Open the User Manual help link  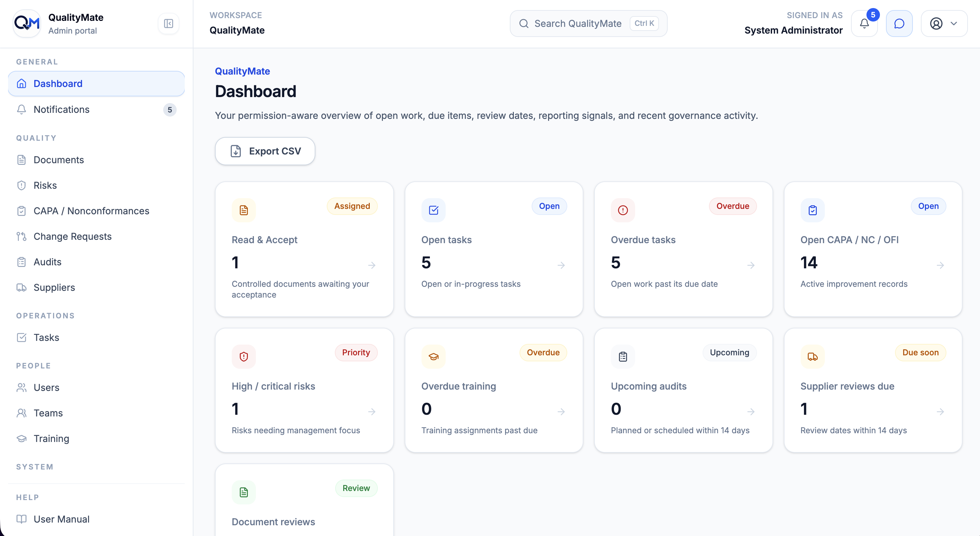pos(96,519)
